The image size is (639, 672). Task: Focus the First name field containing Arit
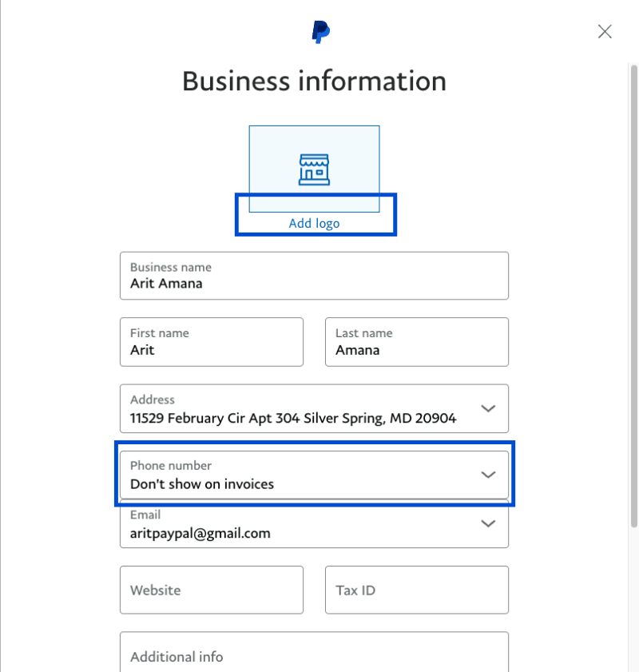tap(211, 342)
